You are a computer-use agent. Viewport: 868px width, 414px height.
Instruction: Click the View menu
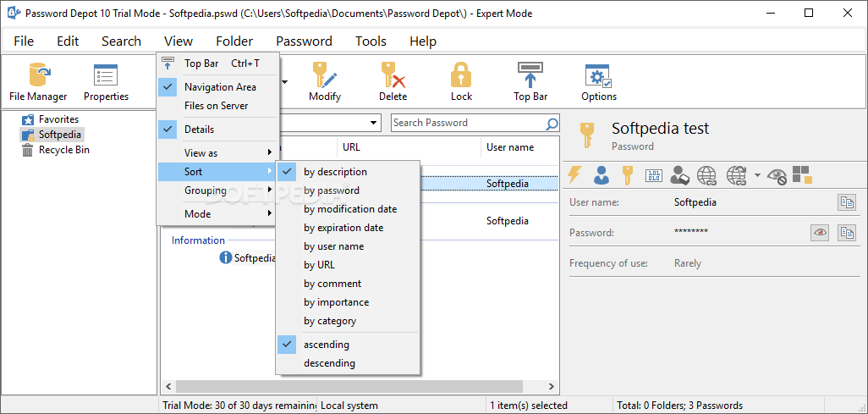[179, 41]
